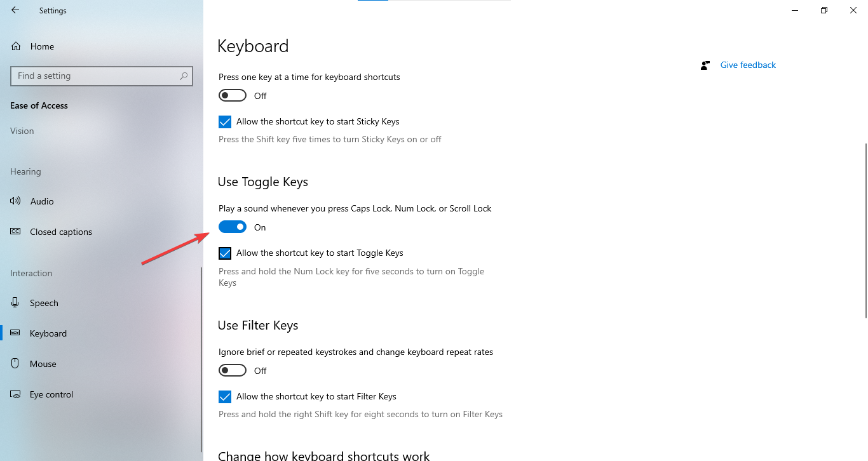Enable the Filter Keys toggle
Screen dimensions: 868x461
pos(233,370)
